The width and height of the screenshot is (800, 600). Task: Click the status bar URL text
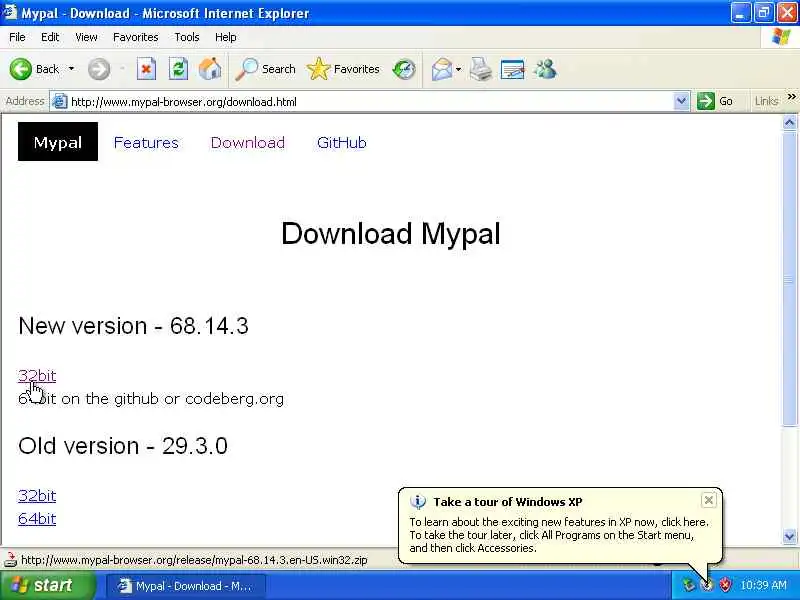194,560
